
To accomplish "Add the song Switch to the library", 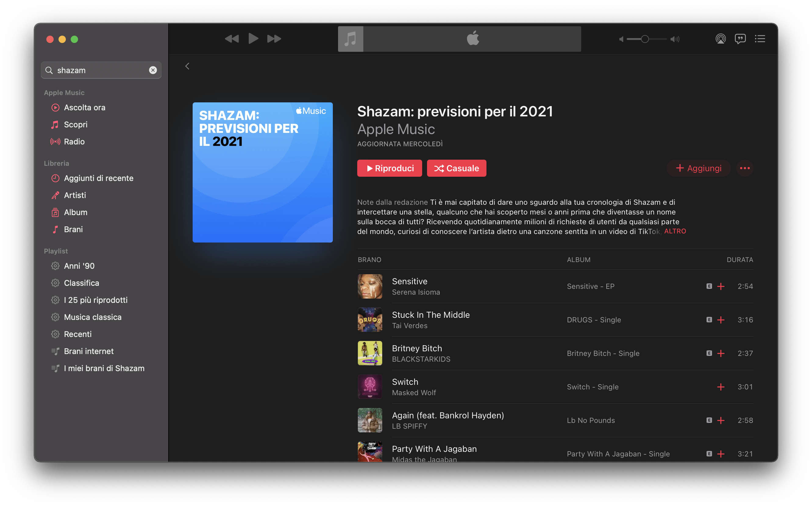I will 721,387.
